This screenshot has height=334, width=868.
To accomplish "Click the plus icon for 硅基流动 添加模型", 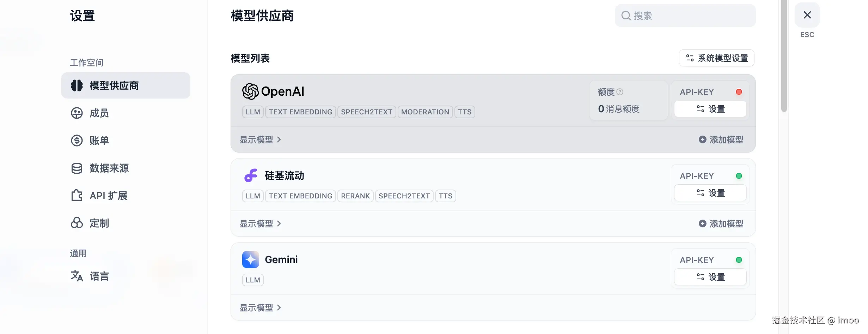I will tap(702, 223).
